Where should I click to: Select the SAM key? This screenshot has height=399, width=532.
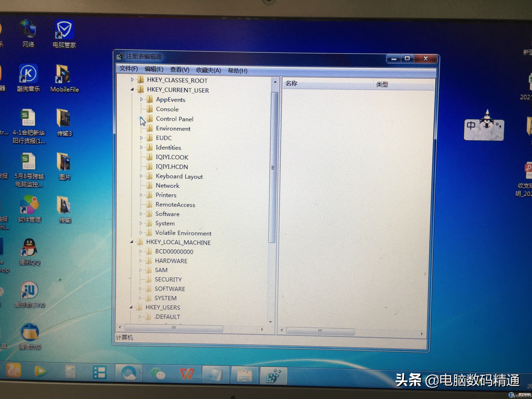click(x=161, y=270)
